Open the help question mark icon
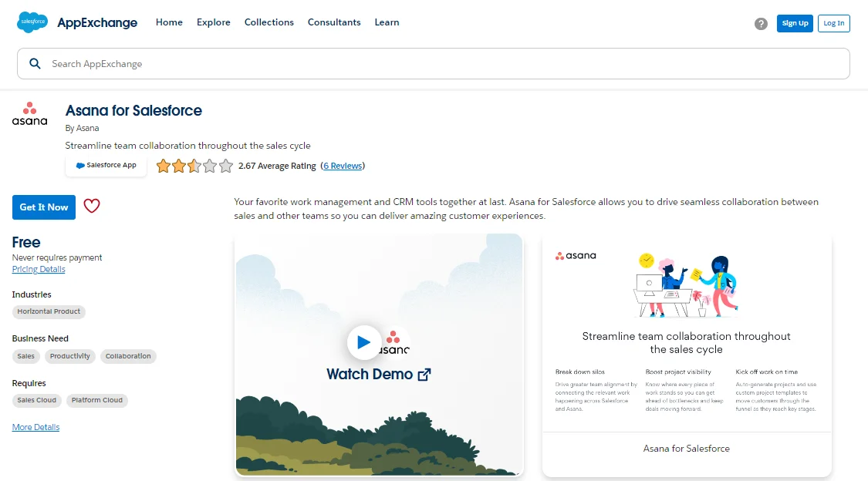This screenshot has height=481, width=868. (x=761, y=23)
